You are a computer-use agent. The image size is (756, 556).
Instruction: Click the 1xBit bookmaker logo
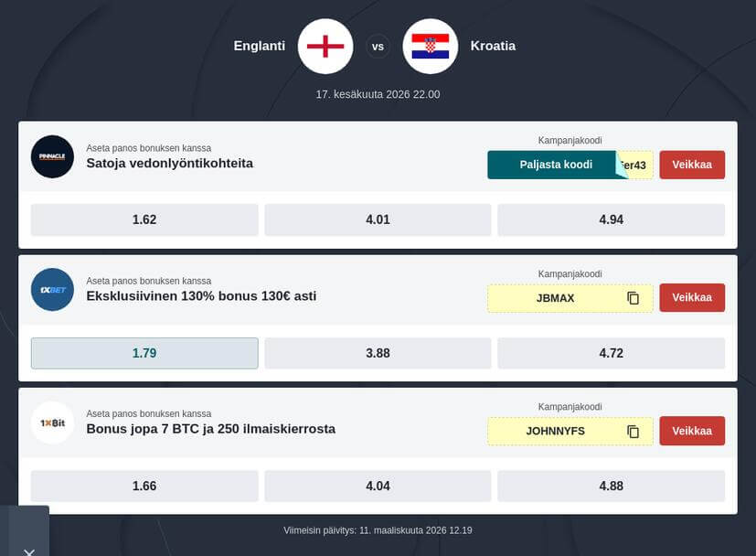pyautogui.click(x=52, y=422)
